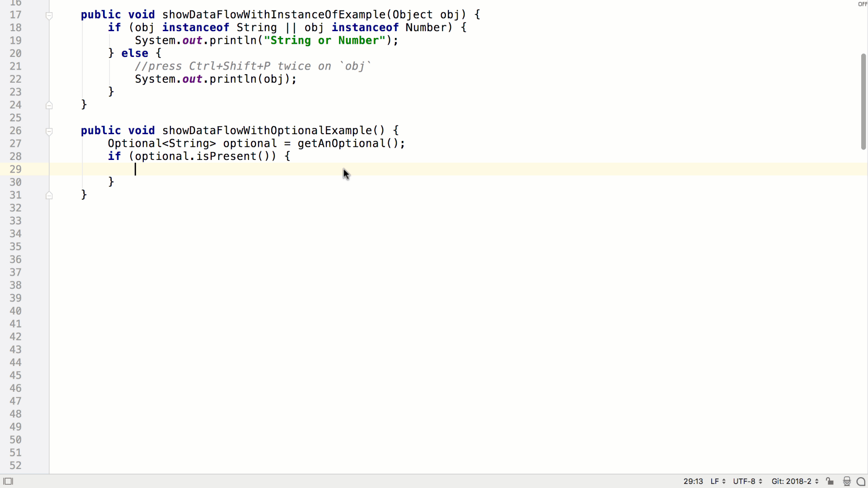Open the Git: 2018-2 branch dropdown
Screen dimensions: 868x488
(x=793, y=481)
